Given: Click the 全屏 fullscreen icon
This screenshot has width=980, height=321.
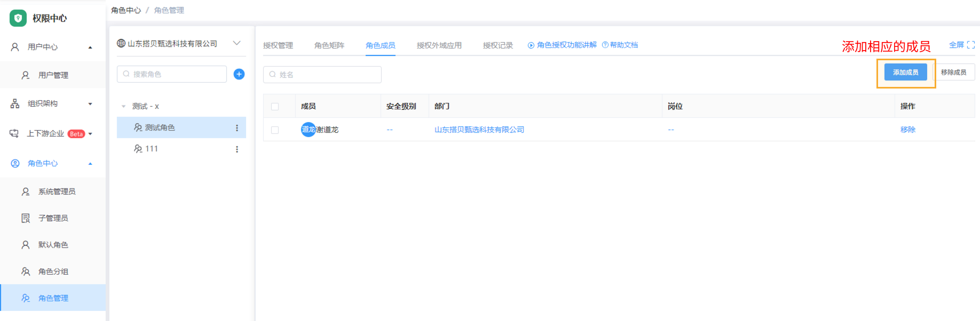Looking at the screenshot, I should (971, 45).
